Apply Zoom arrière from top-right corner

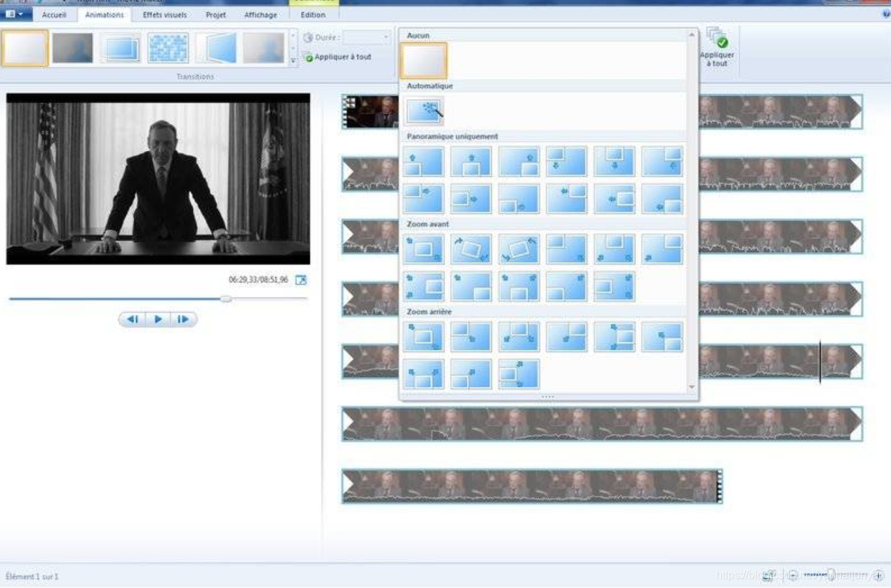[567, 337]
